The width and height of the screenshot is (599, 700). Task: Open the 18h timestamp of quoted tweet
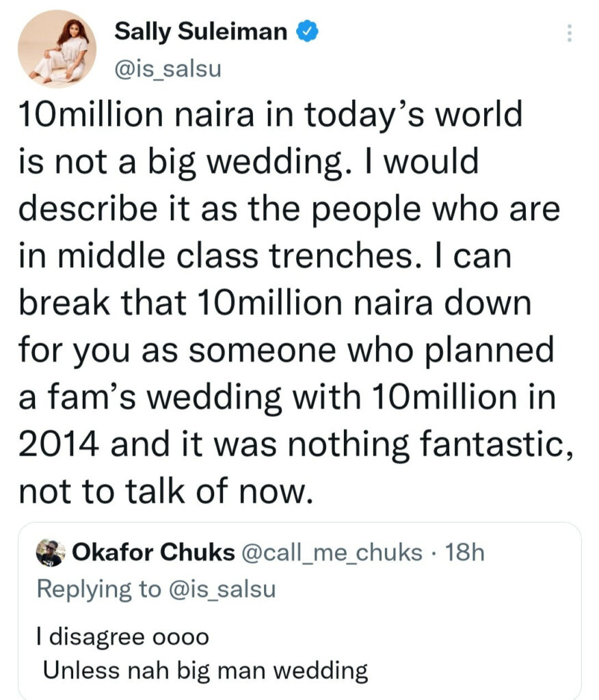(464, 552)
